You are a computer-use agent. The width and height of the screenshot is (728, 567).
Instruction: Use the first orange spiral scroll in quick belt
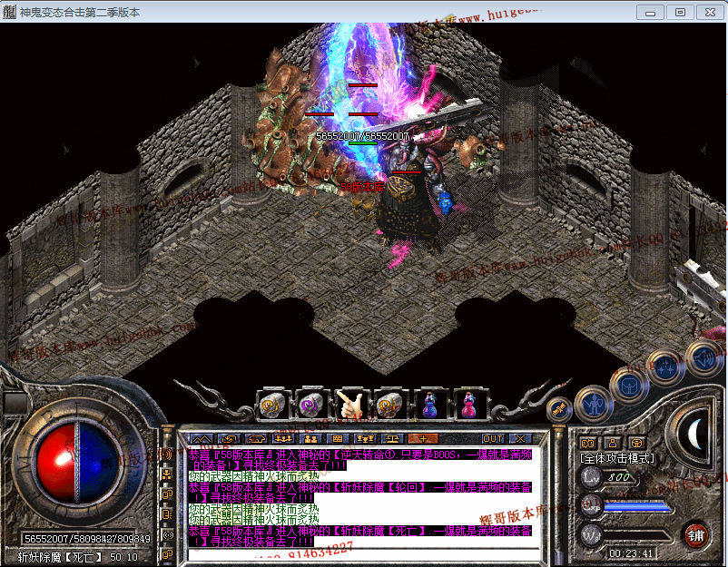[273, 405]
